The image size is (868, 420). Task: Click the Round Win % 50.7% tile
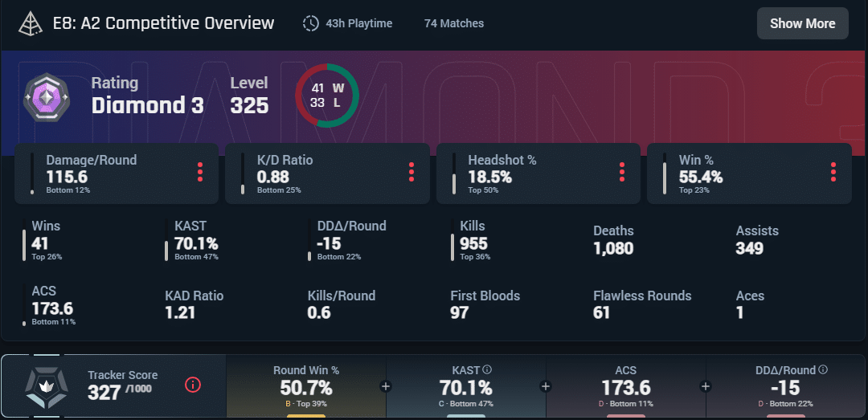pyautogui.click(x=306, y=386)
